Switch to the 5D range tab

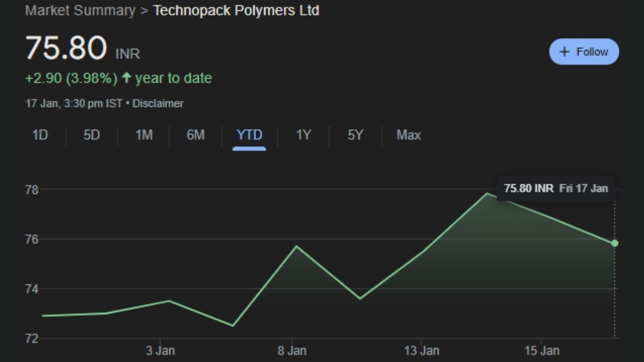click(x=92, y=135)
